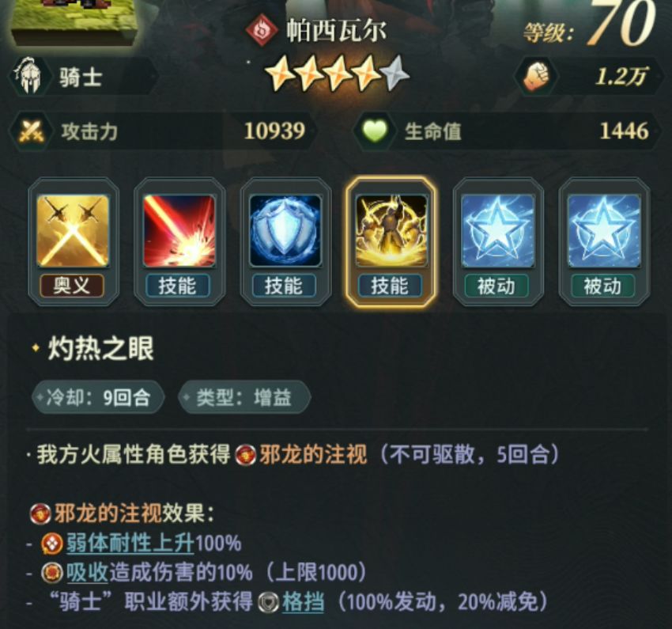Tap the crossed swords 攻击力 icon
Screen dimensions: 672x629
tap(31, 131)
